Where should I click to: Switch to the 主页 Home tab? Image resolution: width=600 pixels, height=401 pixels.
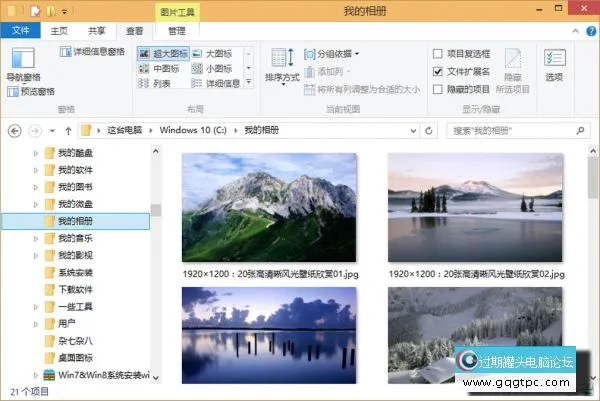pyautogui.click(x=59, y=31)
